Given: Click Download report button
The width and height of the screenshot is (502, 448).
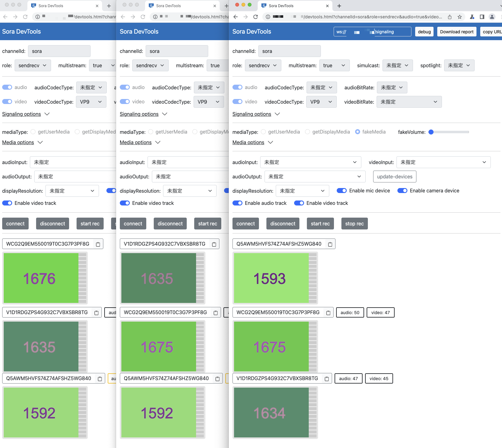Looking at the screenshot, I should click(457, 32).
